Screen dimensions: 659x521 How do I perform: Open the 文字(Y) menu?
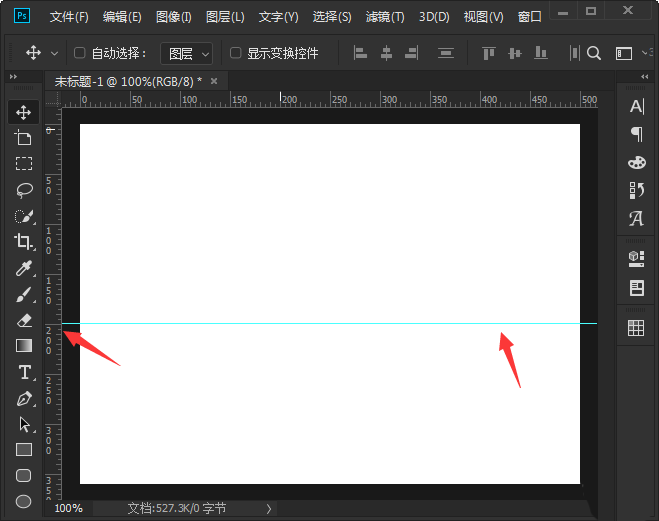(x=278, y=17)
